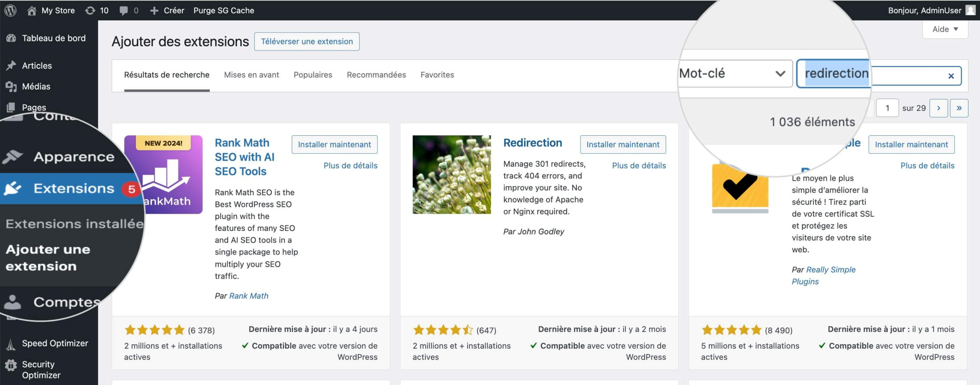Install the Redirection plugin now
Image resolution: width=980 pixels, height=385 pixels.
(623, 145)
